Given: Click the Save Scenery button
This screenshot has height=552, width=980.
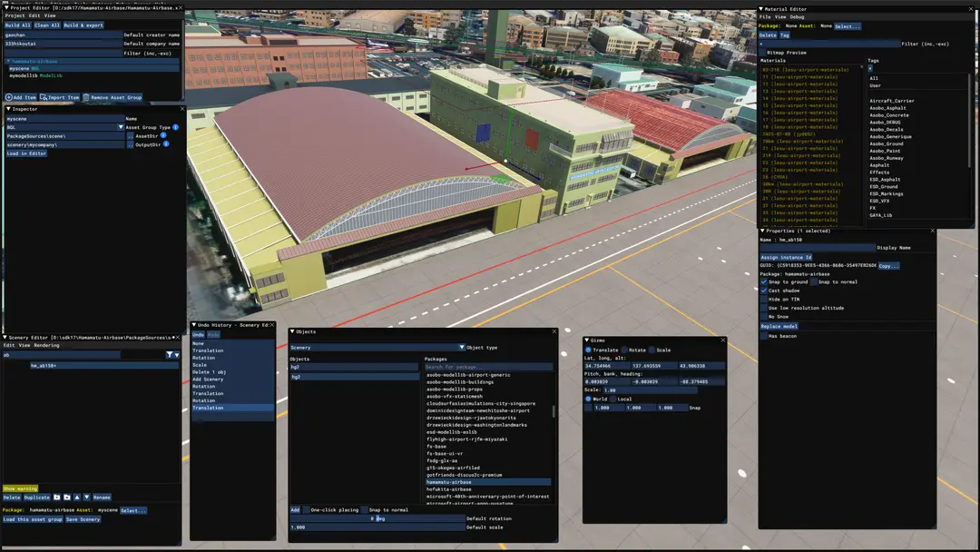Looking at the screenshot, I should pos(83,519).
